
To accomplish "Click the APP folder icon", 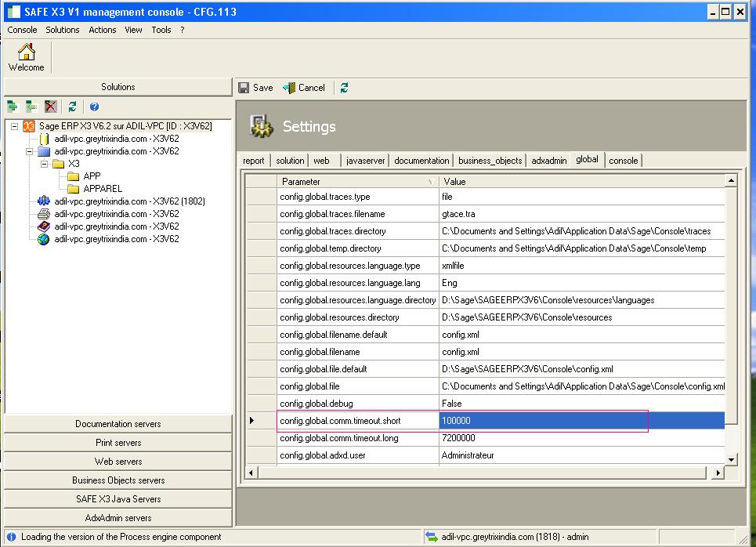I will (x=74, y=176).
